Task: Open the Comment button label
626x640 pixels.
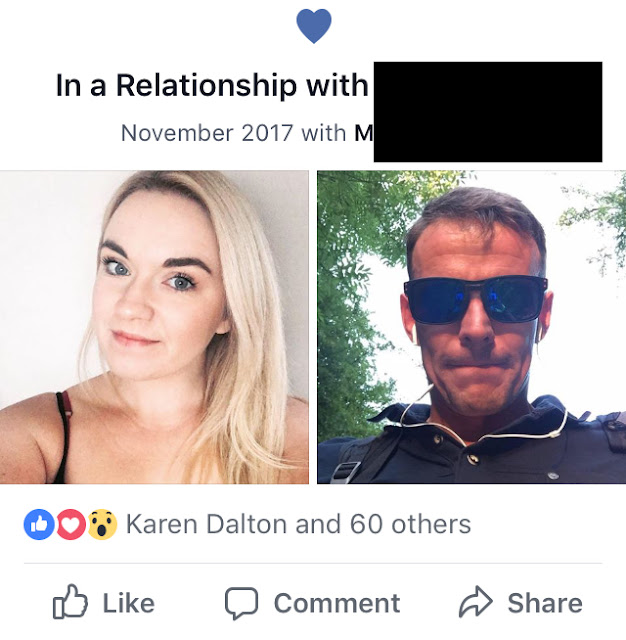Action: coord(337,603)
